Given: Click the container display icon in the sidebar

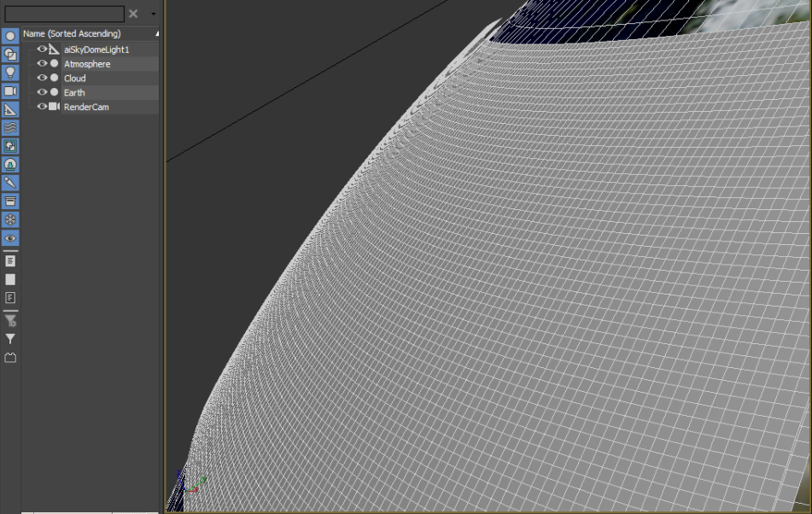Looking at the screenshot, I should click(x=9, y=203).
